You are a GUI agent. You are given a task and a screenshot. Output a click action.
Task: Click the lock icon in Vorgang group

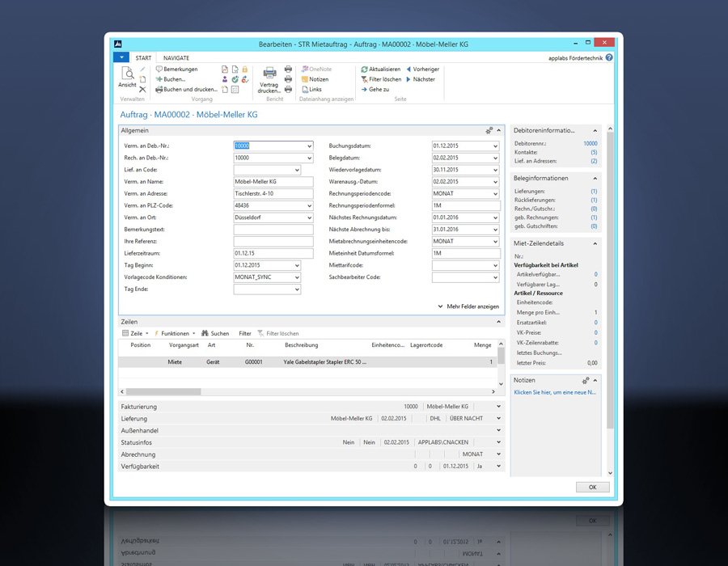(244, 69)
